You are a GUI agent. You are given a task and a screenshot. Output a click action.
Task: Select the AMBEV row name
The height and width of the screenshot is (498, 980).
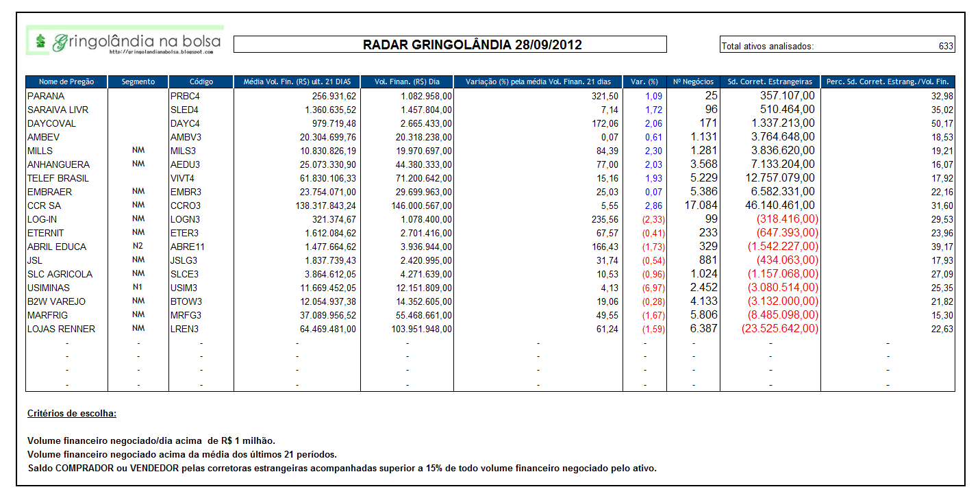tap(44, 137)
